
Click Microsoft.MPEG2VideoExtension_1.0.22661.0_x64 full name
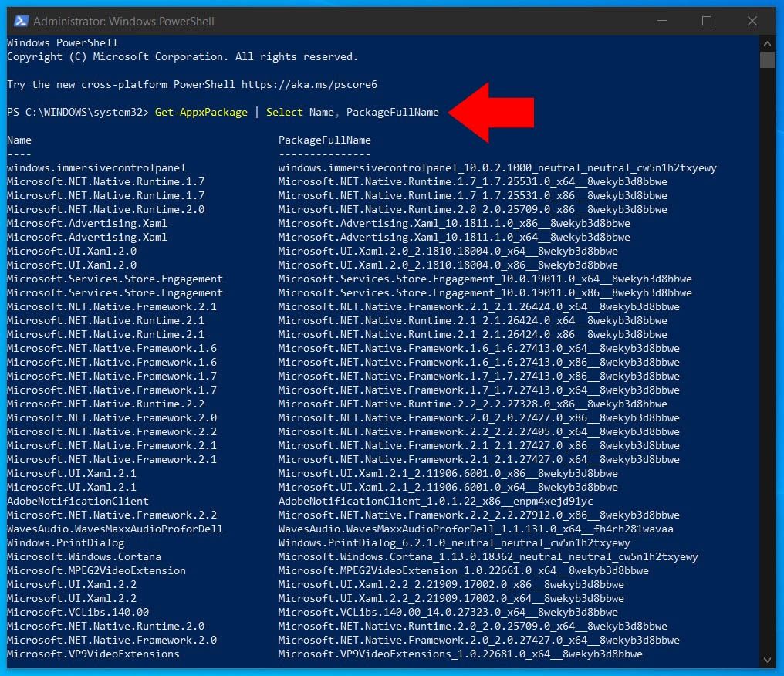point(464,570)
